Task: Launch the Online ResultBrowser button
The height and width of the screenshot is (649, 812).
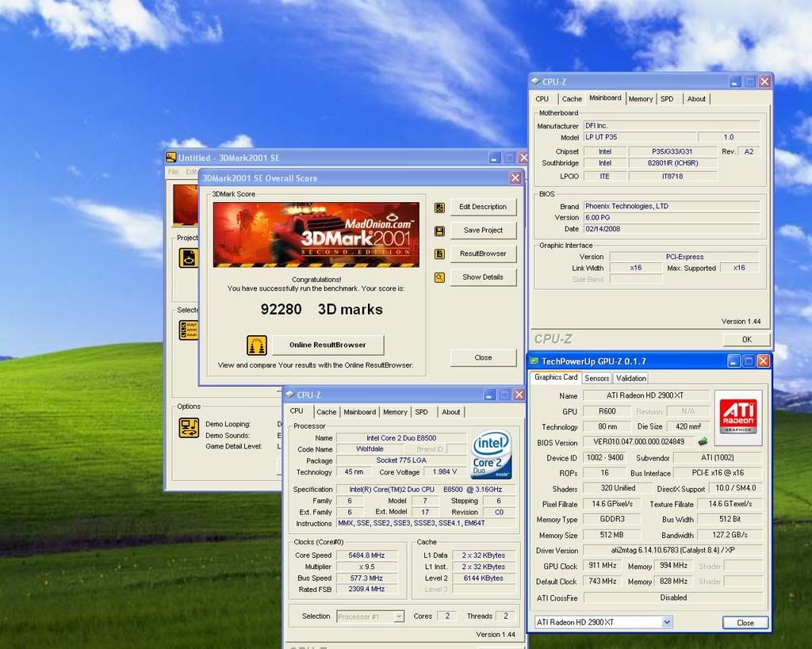Action: pyautogui.click(x=327, y=345)
